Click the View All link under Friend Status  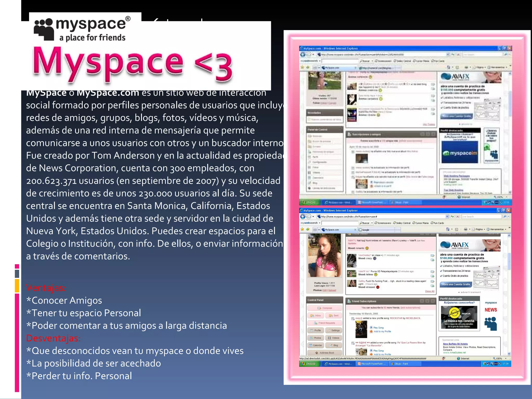429,291
